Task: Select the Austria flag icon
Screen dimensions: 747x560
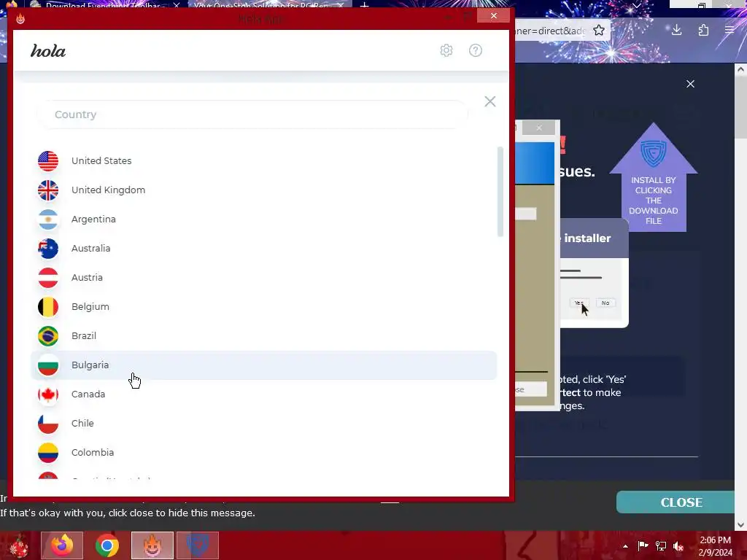Action: click(x=48, y=278)
